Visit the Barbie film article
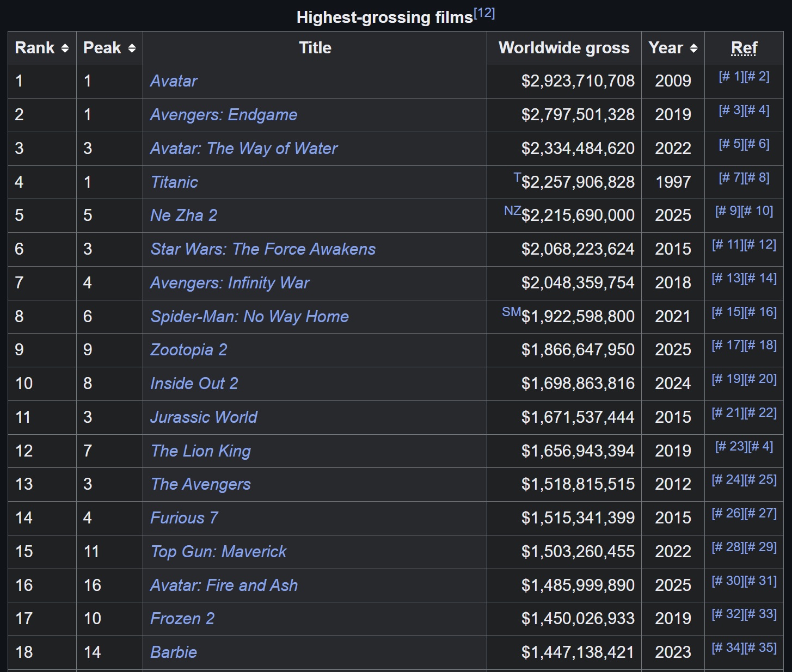Viewport: 792px width, 672px height. (x=173, y=652)
